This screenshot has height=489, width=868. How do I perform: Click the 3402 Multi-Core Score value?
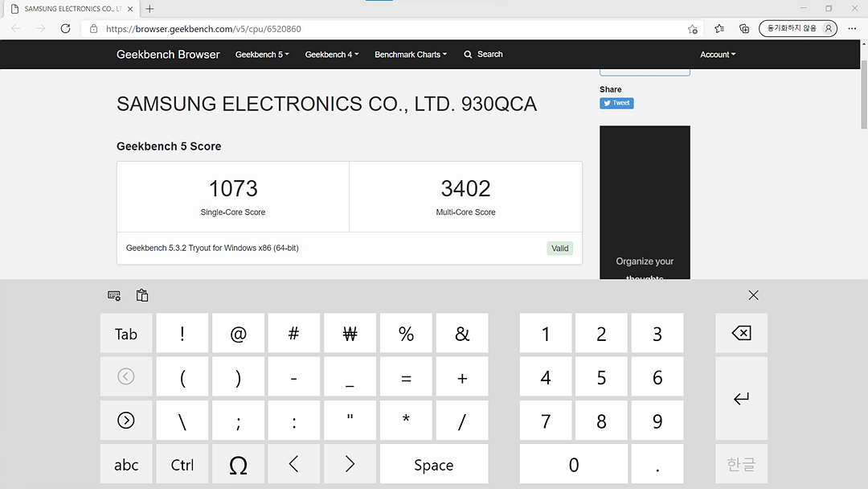[x=465, y=189]
